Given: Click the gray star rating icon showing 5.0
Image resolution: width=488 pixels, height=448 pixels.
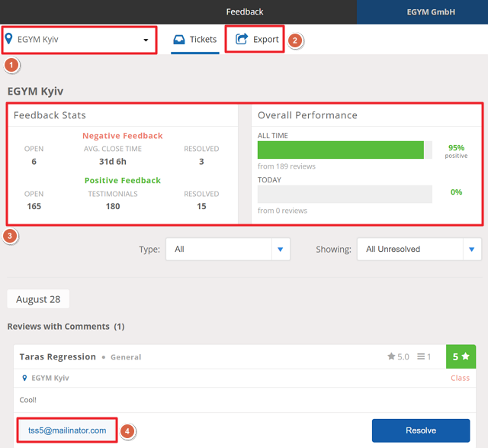Looking at the screenshot, I should [x=391, y=356].
